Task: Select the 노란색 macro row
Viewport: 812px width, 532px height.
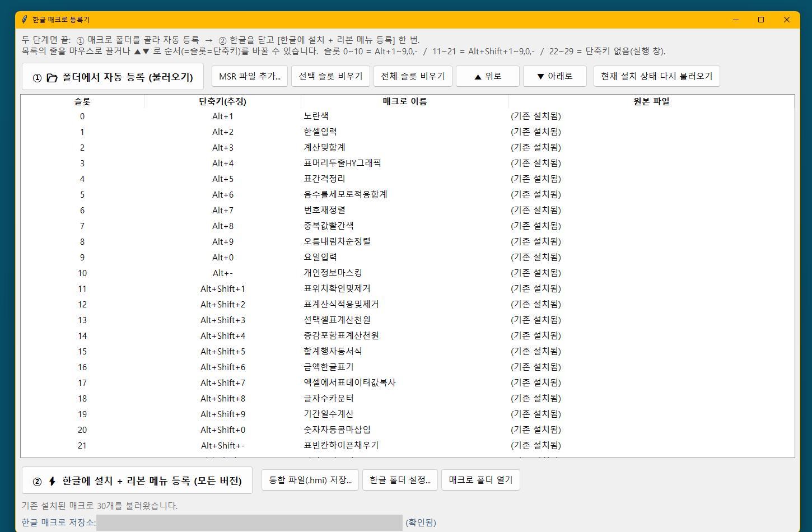Action: 408,116
